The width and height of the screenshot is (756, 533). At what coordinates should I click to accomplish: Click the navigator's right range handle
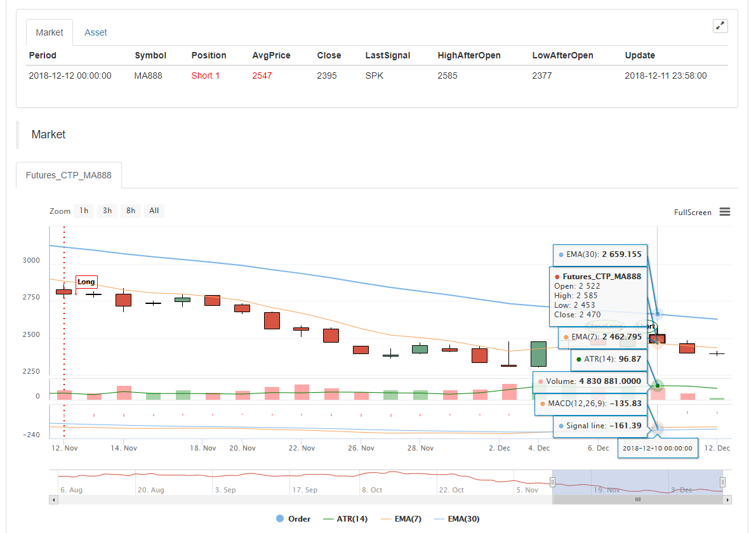click(x=722, y=482)
